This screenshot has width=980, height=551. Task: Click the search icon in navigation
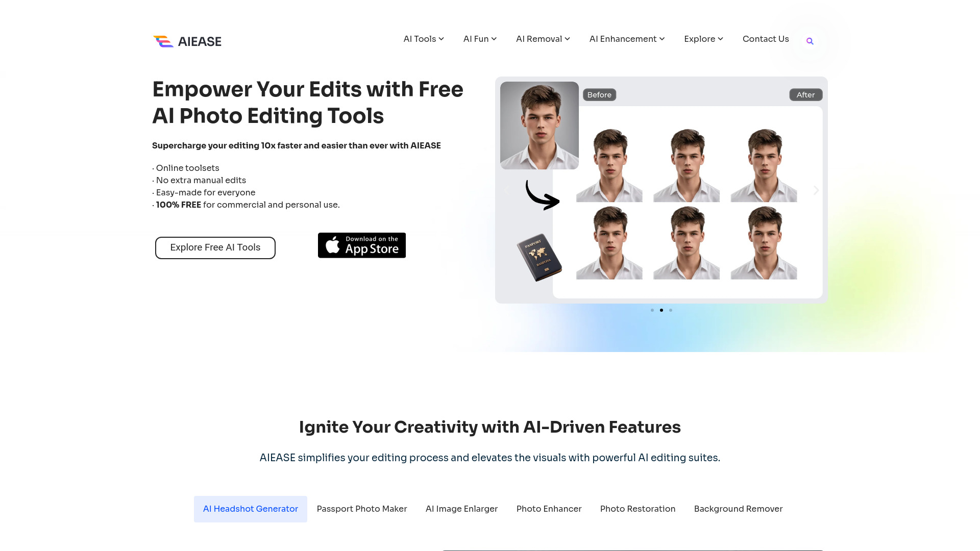810,41
